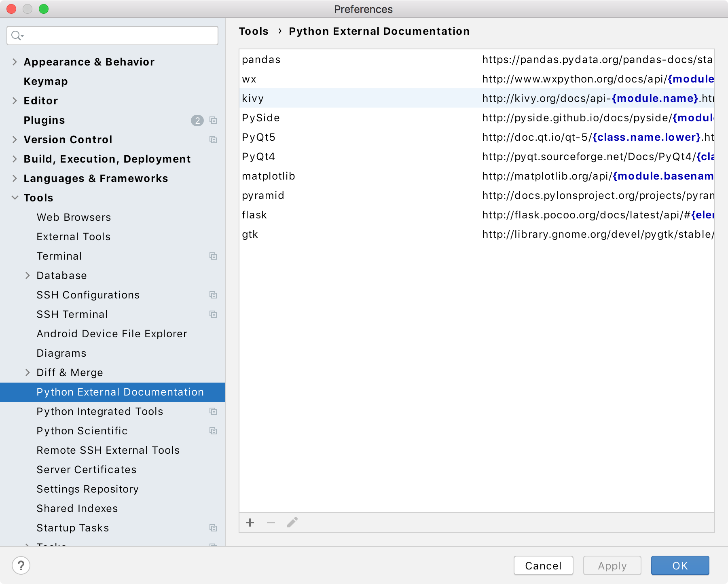Select the Web Browsers settings page
Screen dimensions: 728x584
click(x=74, y=217)
